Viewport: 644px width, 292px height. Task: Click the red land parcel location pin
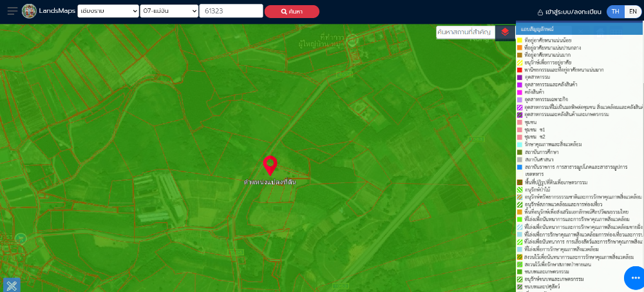270,166
